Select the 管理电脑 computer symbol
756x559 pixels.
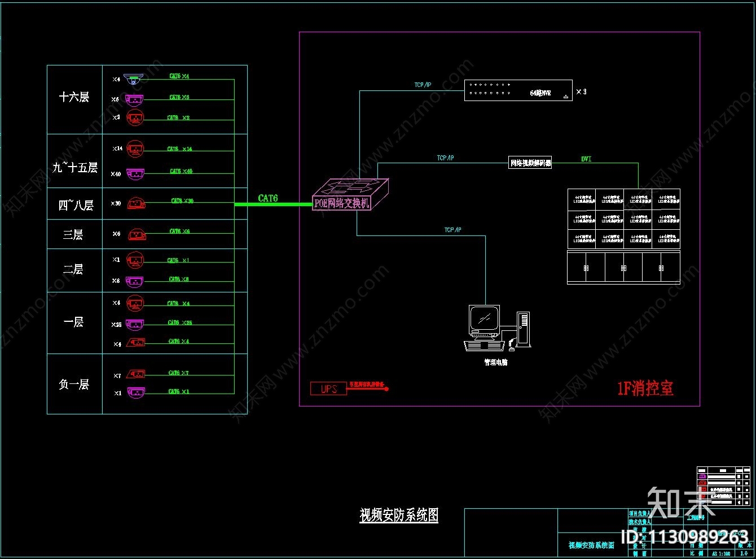tap(497, 329)
